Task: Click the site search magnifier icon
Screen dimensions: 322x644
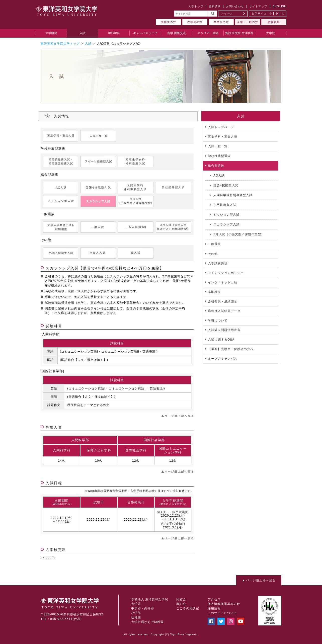Action: click(212, 14)
